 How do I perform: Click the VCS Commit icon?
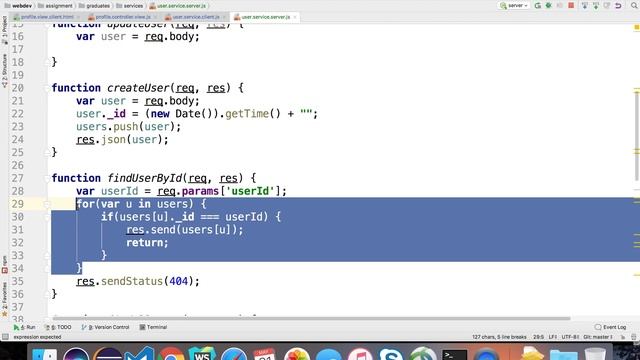tap(596, 6)
